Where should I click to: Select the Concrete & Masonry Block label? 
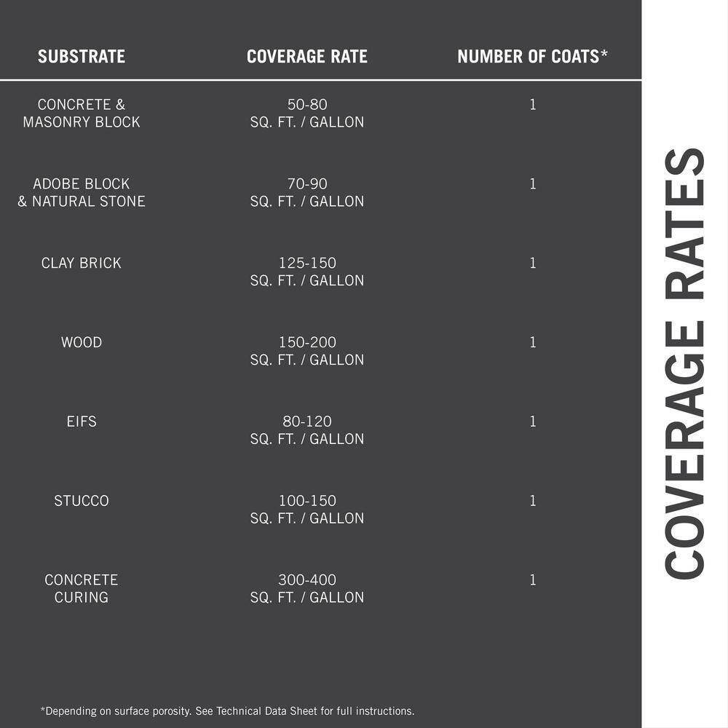[82, 114]
